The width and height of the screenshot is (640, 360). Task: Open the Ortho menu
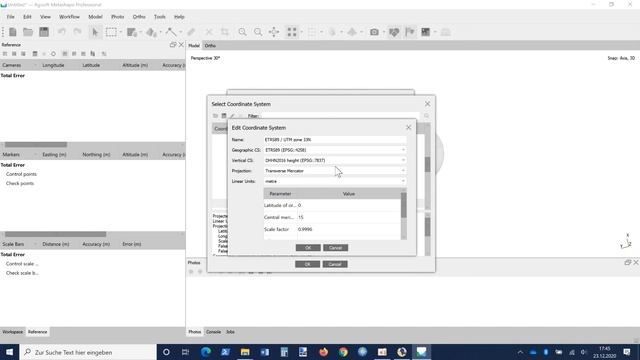click(139, 17)
